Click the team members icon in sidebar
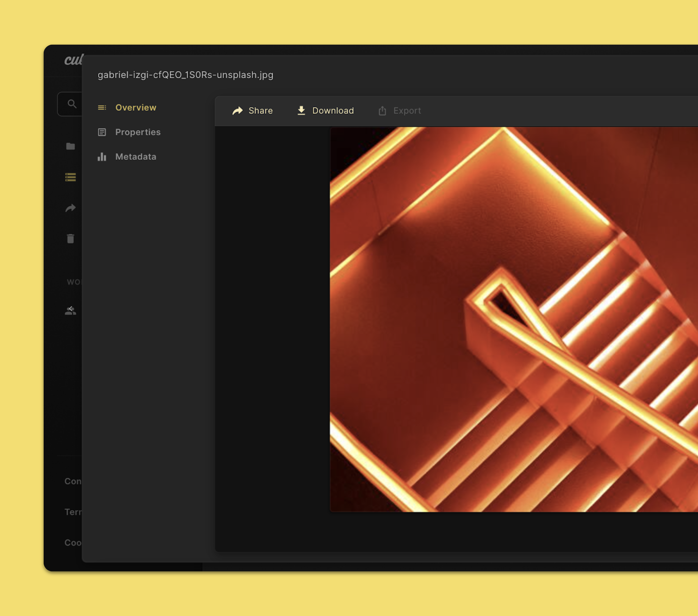The width and height of the screenshot is (698, 616). (x=70, y=310)
